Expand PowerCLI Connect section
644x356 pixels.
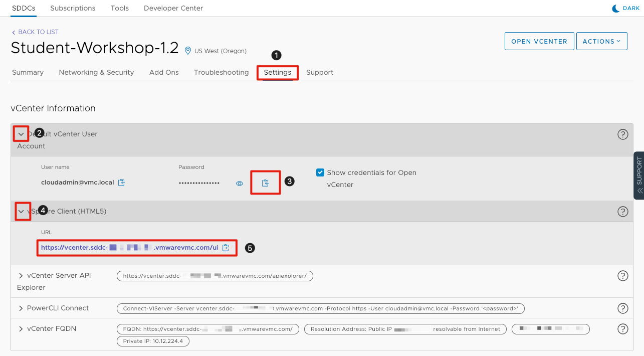coord(21,308)
